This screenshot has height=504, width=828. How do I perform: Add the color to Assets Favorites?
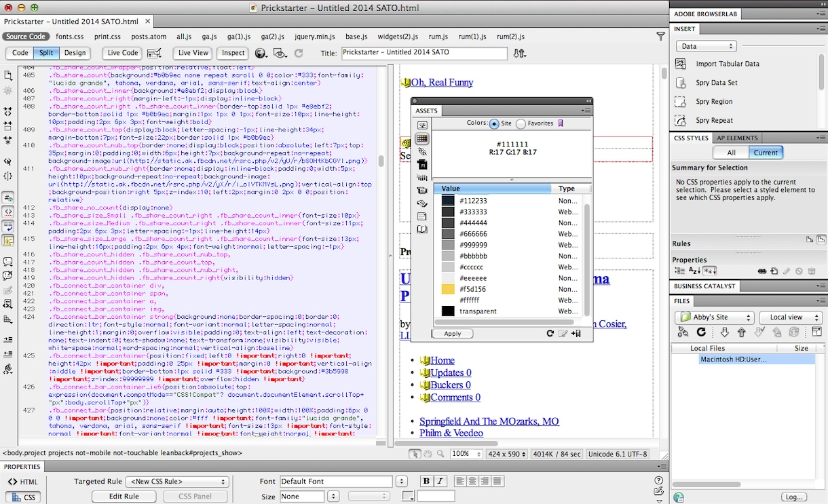coord(576,333)
